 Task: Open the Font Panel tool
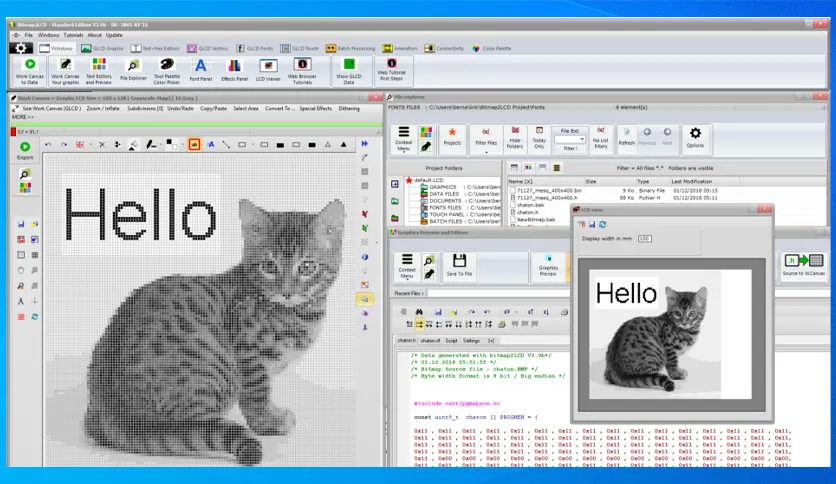200,70
